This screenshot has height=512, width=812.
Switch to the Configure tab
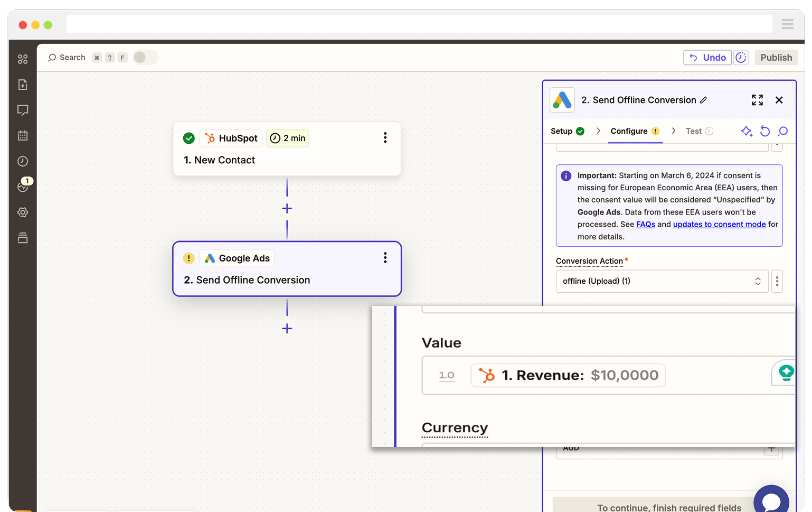tap(635, 131)
